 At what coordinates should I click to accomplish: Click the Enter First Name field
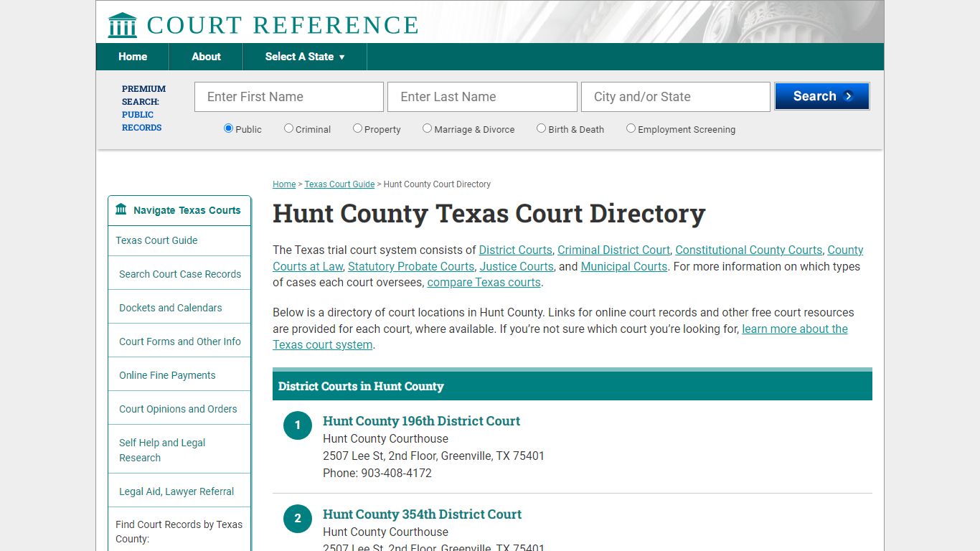tap(289, 97)
